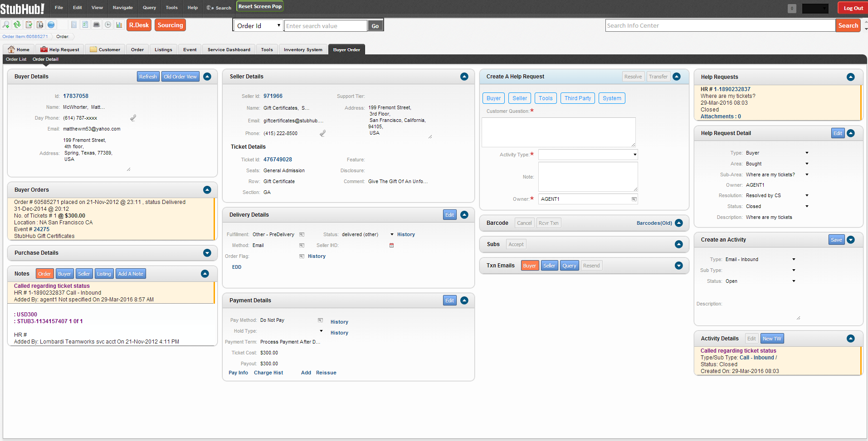The width and height of the screenshot is (868, 441).
Task: Open the Barcodes(Old) link
Action: coord(654,223)
